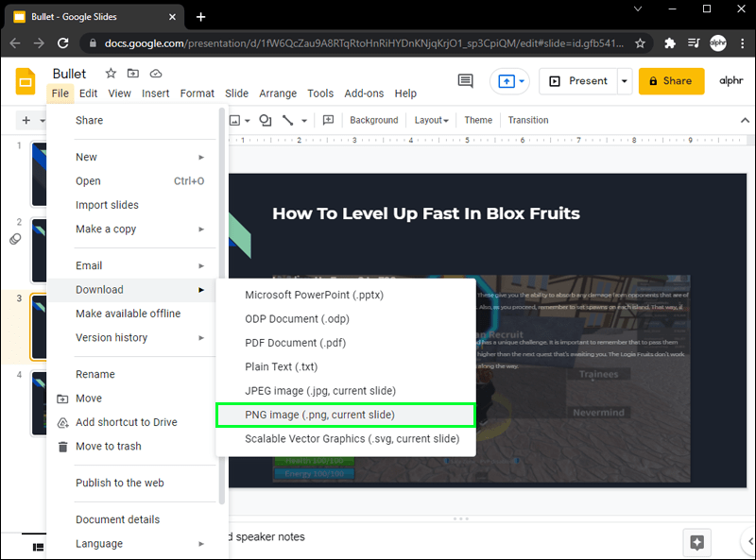Open the Add-ons menu
756x560 pixels.
(x=364, y=93)
